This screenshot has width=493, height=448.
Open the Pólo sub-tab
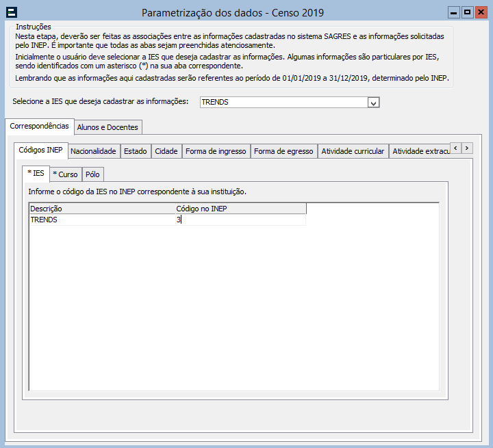point(92,174)
